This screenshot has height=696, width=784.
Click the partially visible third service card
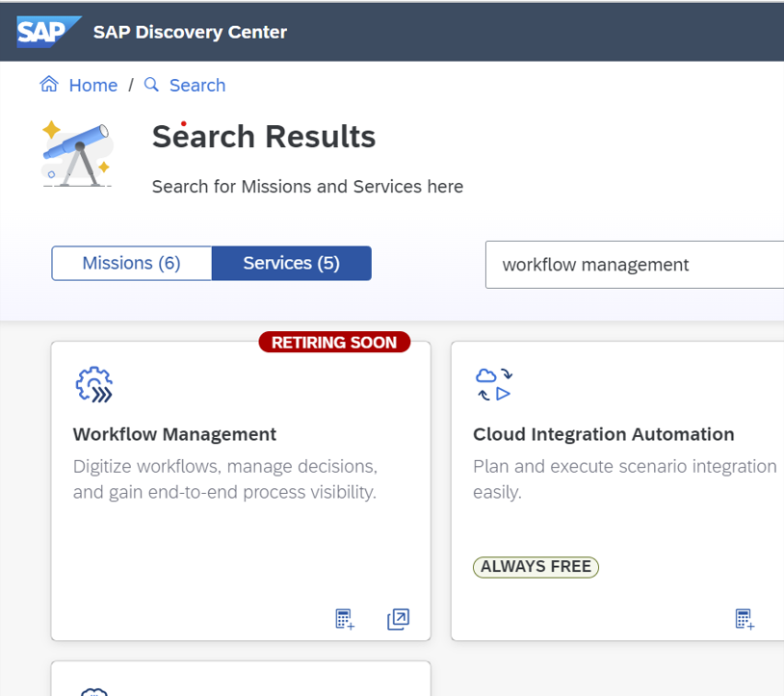[x=241, y=679]
